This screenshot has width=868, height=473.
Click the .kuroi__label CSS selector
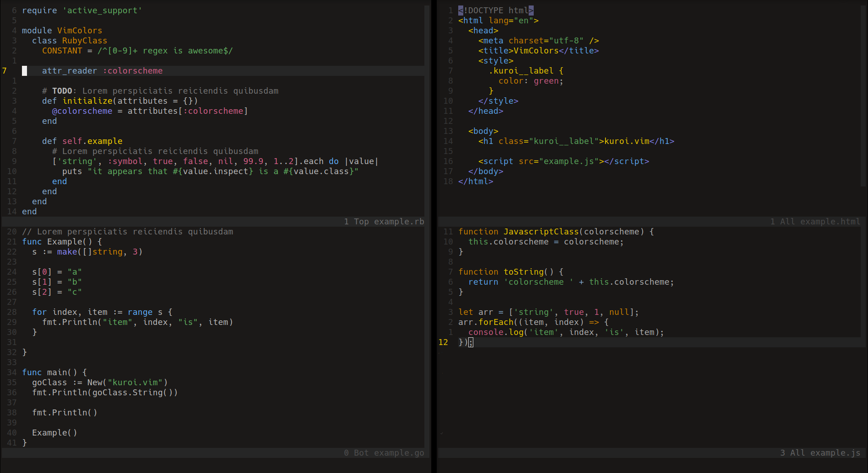[x=521, y=71]
